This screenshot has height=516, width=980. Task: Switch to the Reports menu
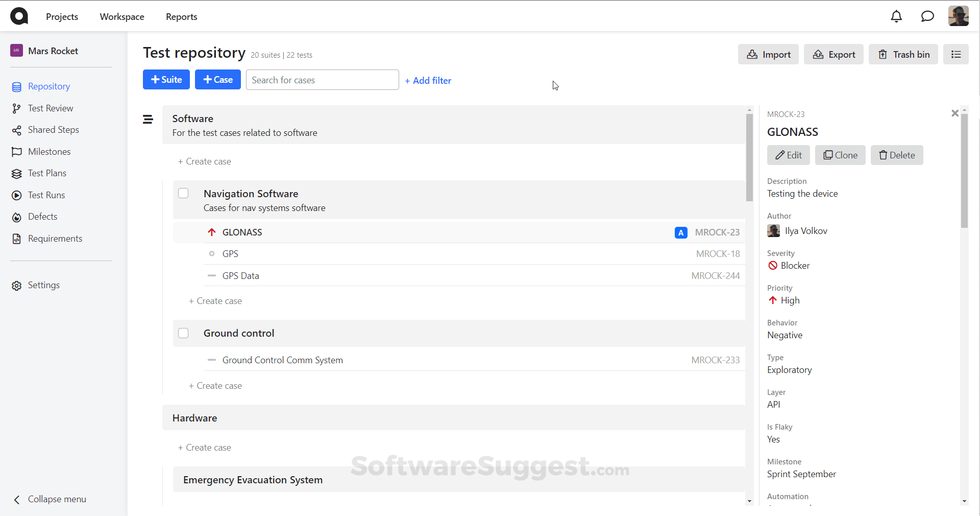[181, 16]
